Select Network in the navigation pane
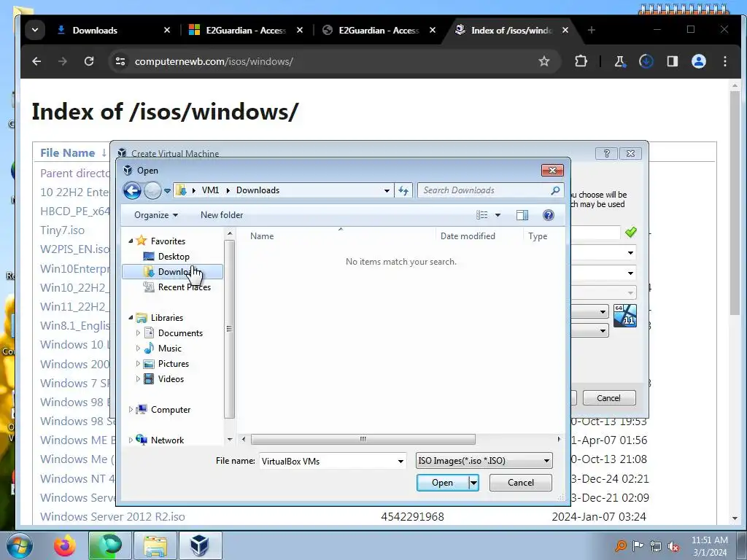The height and width of the screenshot is (560, 747). pos(167,440)
